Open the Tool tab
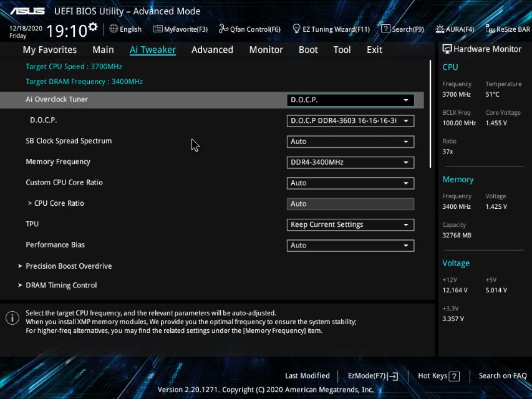Image resolution: width=532 pixels, height=399 pixels. point(342,50)
